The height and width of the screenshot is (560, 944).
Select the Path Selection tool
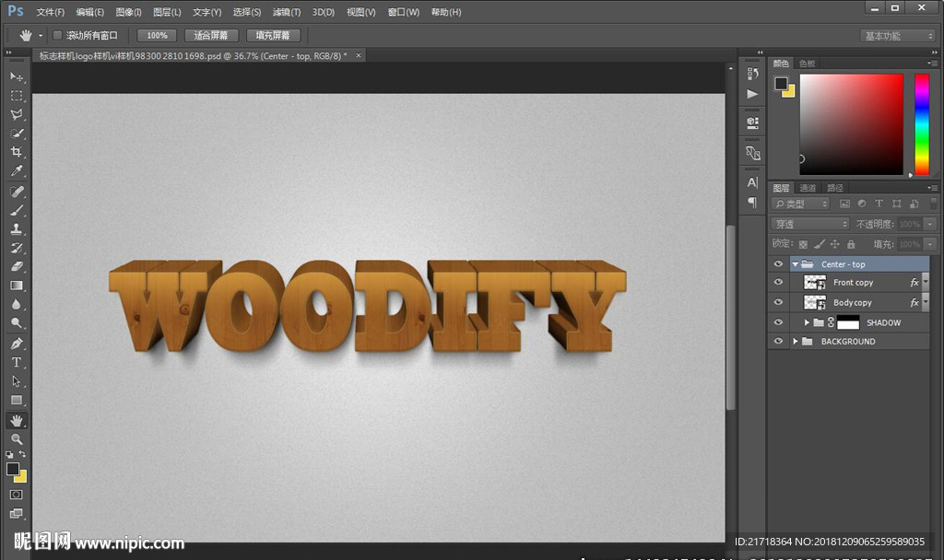[x=17, y=381]
